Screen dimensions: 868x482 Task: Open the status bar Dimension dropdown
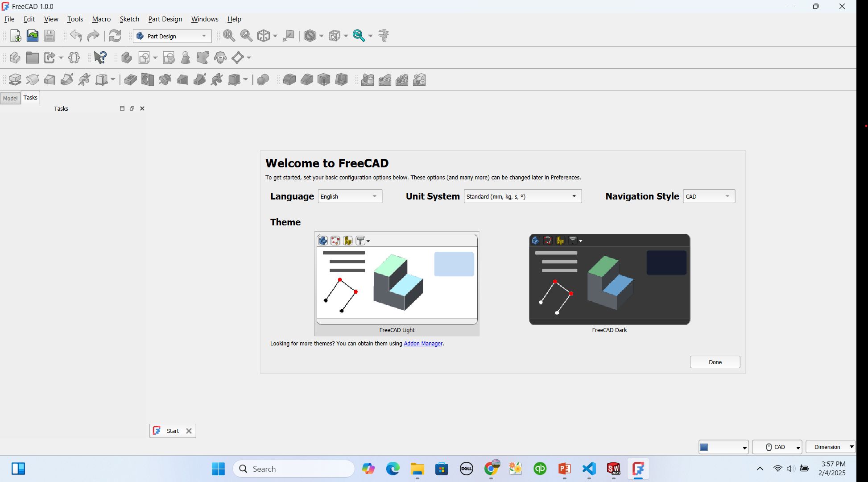click(x=831, y=447)
